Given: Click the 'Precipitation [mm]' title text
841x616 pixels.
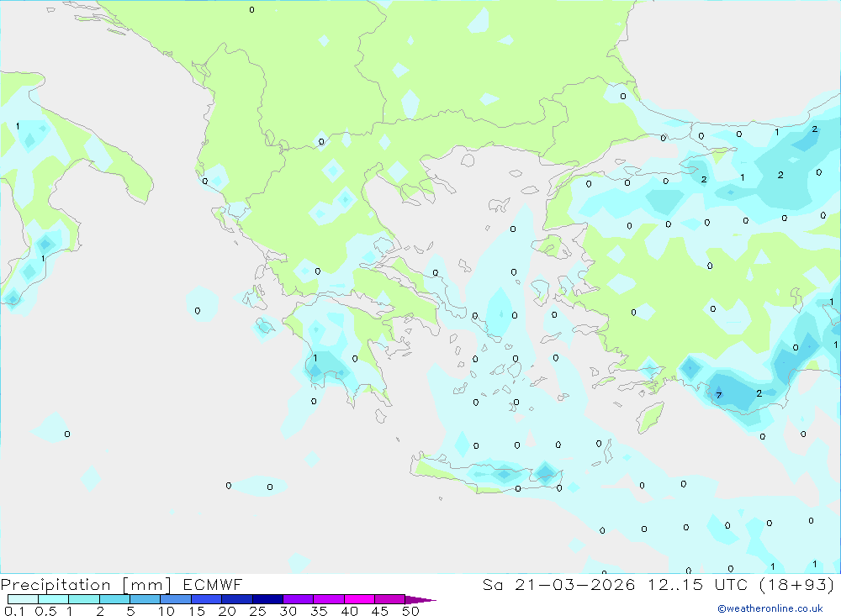Looking at the screenshot, I should 86,585.
